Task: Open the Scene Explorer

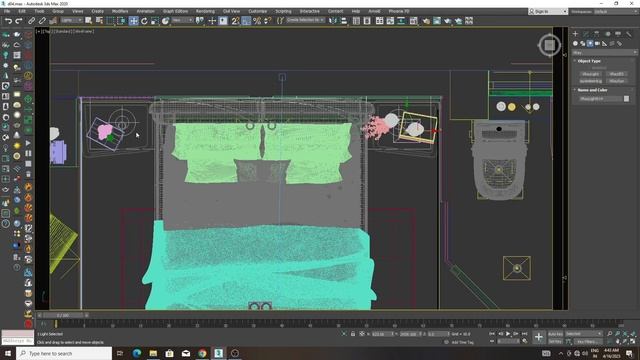Action: coord(356,21)
